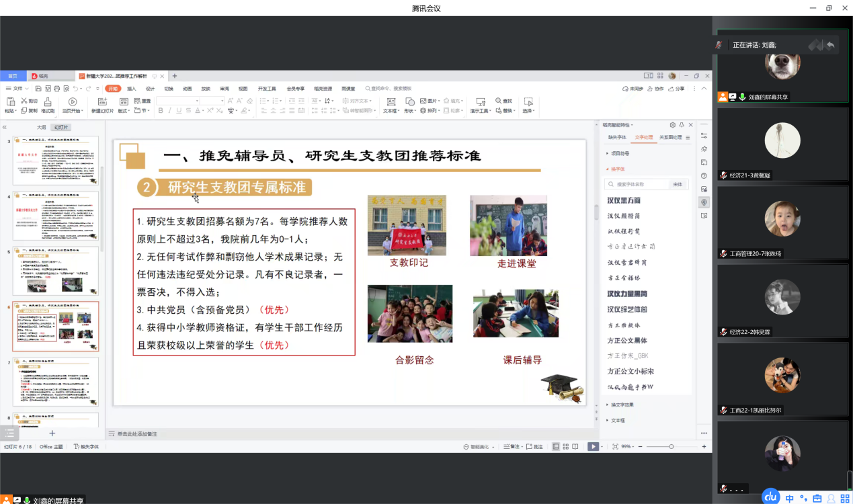This screenshot has width=853, height=504.
Task: Start slideshow from status bar play button
Action: tap(592, 446)
